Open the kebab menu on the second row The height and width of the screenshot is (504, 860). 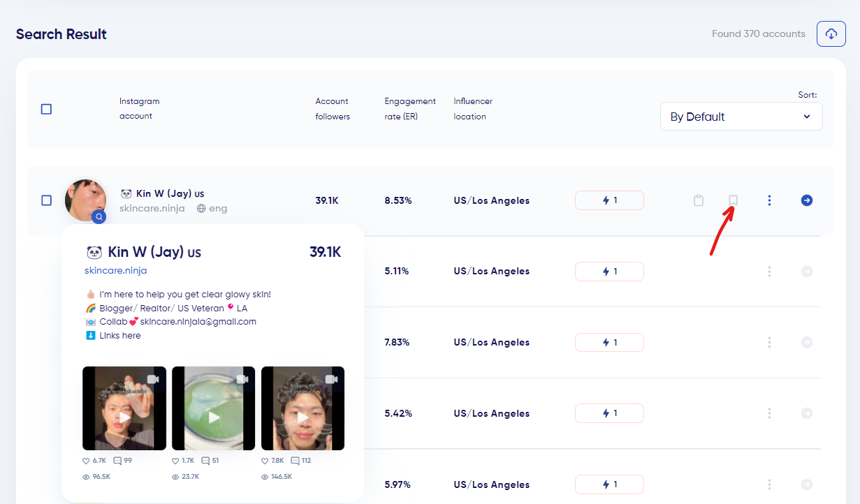pyautogui.click(x=769, y=271)
